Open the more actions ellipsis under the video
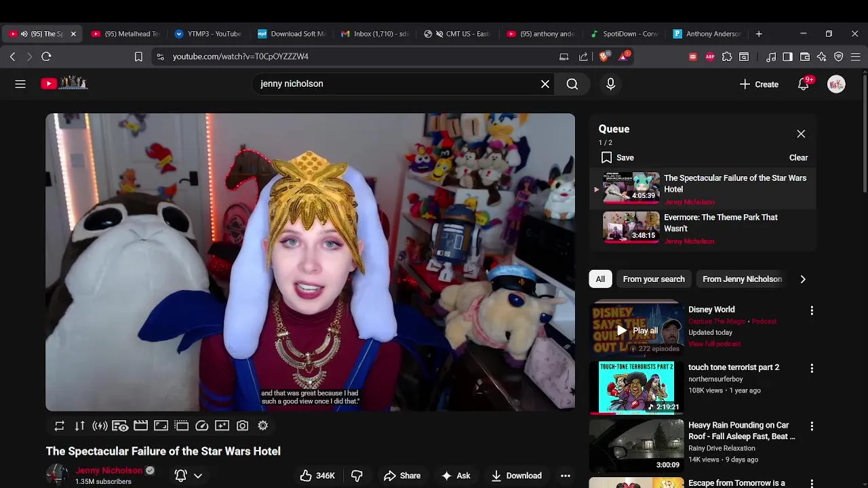Viewport: 868px width, 488px height. 566,476
